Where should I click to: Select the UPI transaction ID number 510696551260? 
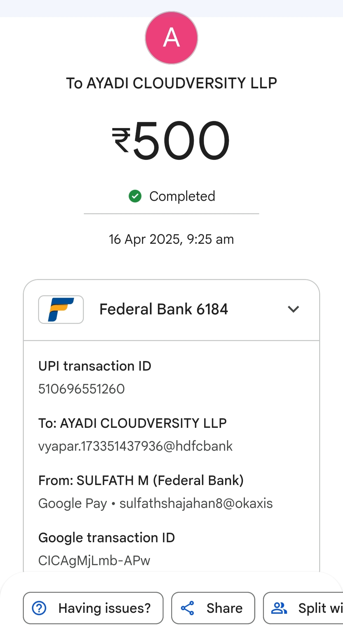82,389
